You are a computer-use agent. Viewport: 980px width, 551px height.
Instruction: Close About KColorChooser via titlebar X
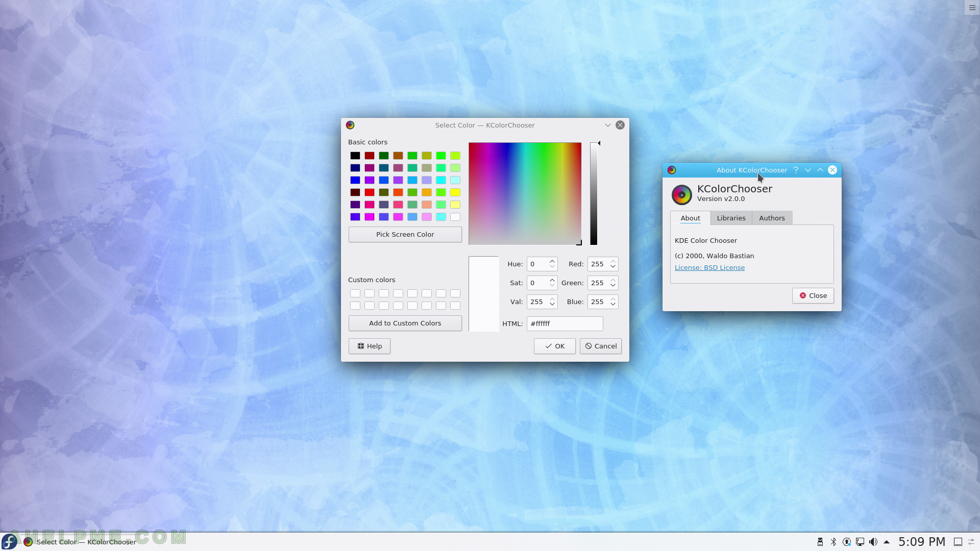(x=832, y=170)
